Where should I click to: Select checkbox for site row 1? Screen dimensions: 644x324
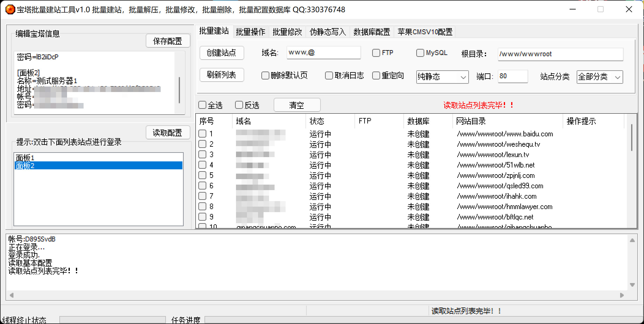click(202, 134)
